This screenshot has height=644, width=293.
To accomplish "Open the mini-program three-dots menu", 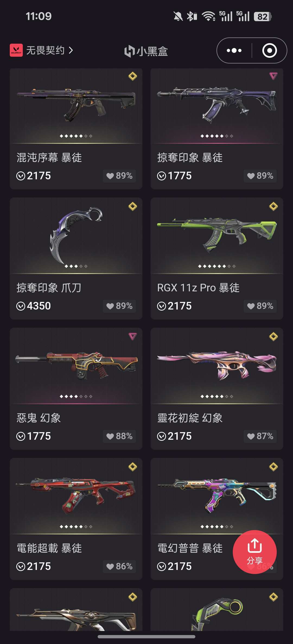I will click(x=234, y=50).
